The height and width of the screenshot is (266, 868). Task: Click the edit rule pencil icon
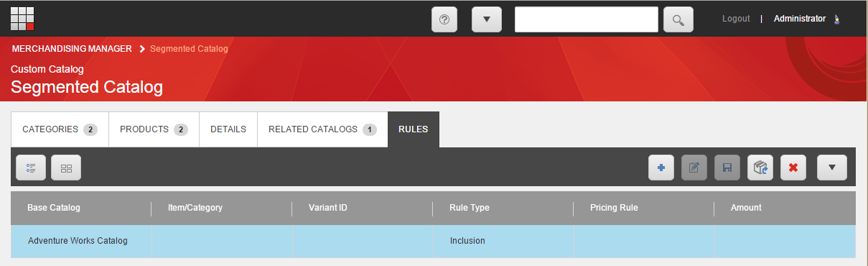(x=694, y=168)
